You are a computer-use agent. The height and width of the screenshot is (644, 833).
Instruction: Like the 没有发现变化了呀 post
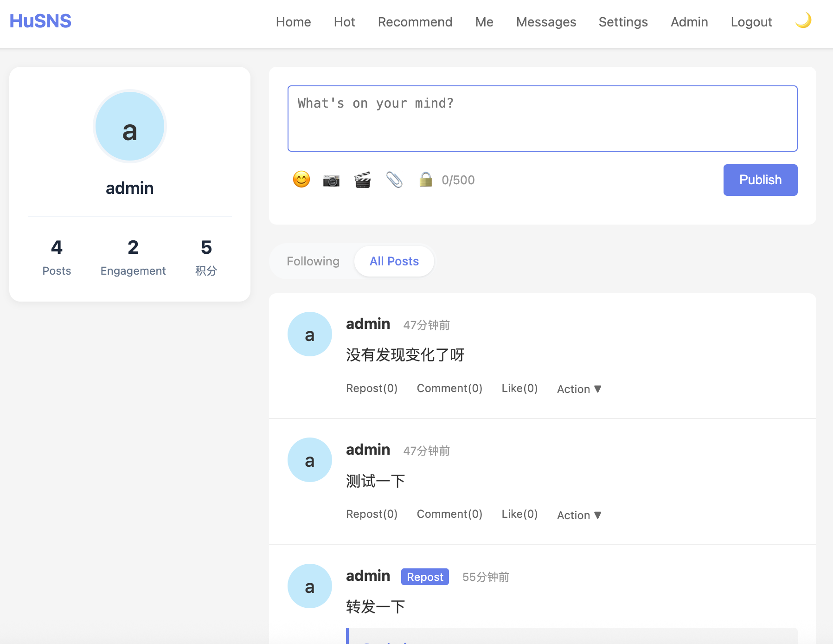[519, 388]
